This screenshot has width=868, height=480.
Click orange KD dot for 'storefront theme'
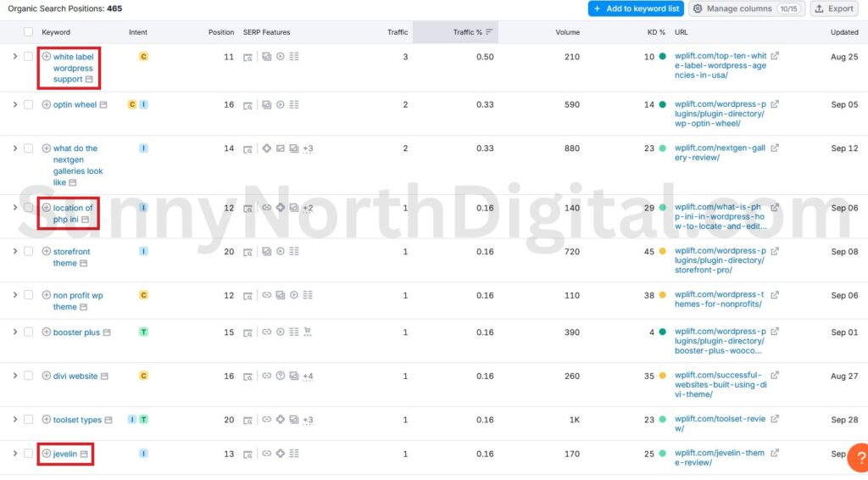tap(663, 251)
